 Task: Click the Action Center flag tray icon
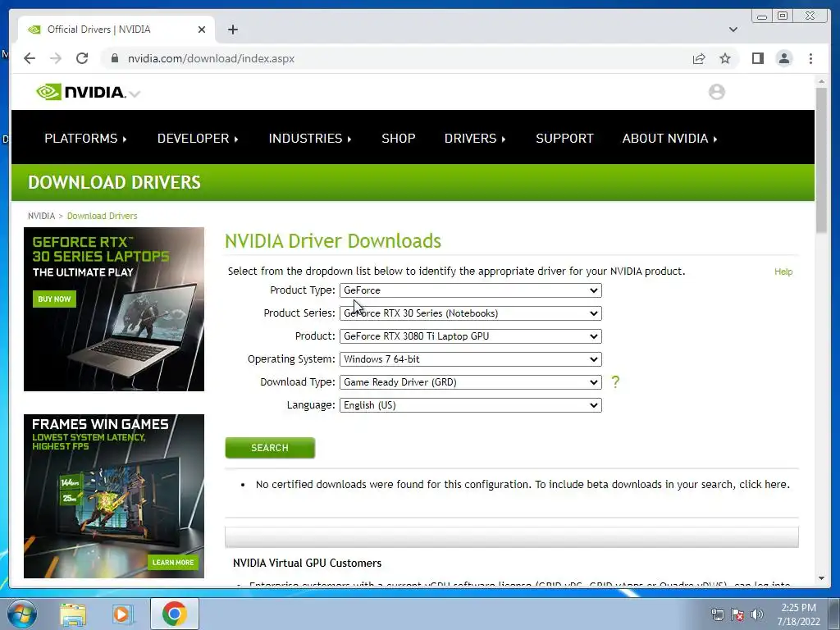coord(737,614)
